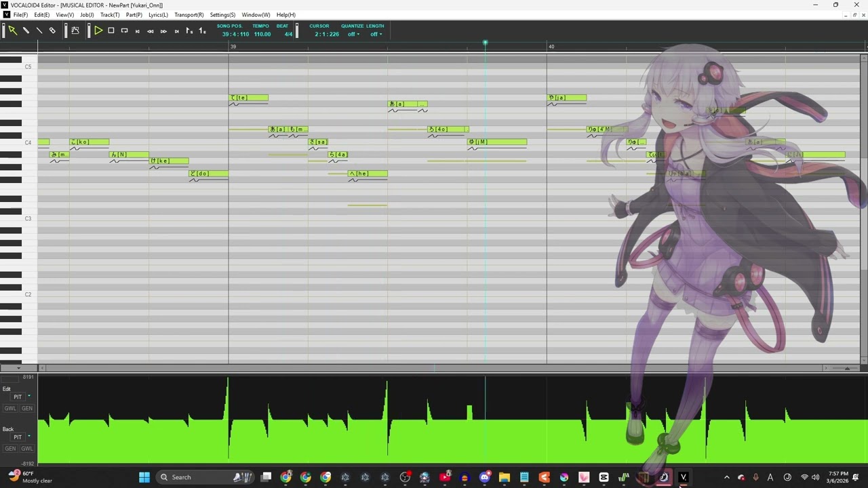Open the Edit menu
Screen dimensions: 868x488
pos(41,15)
